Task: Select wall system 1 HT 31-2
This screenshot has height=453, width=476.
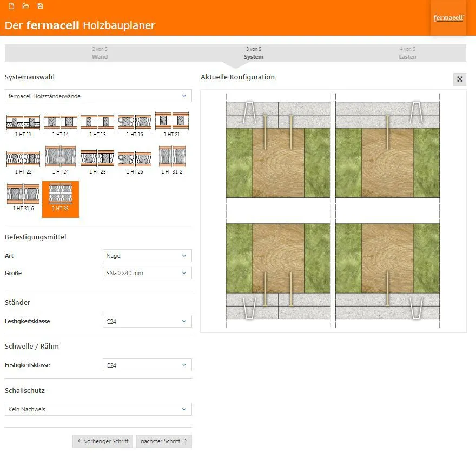Action: pyautogui.click(x=172, y=160)
